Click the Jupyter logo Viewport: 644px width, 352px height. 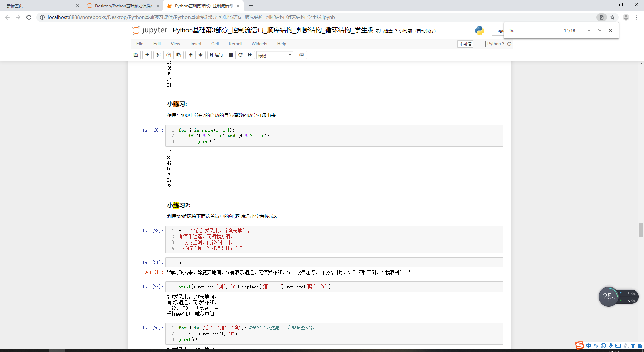[x=150, y=30]
